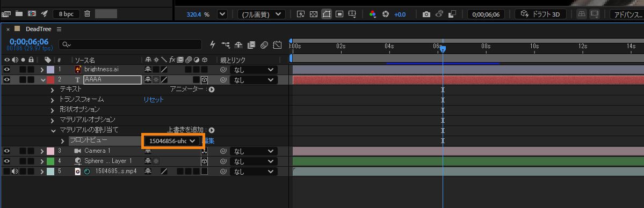Toggle shy switch for brightness.ai layer

click(148, 70)
